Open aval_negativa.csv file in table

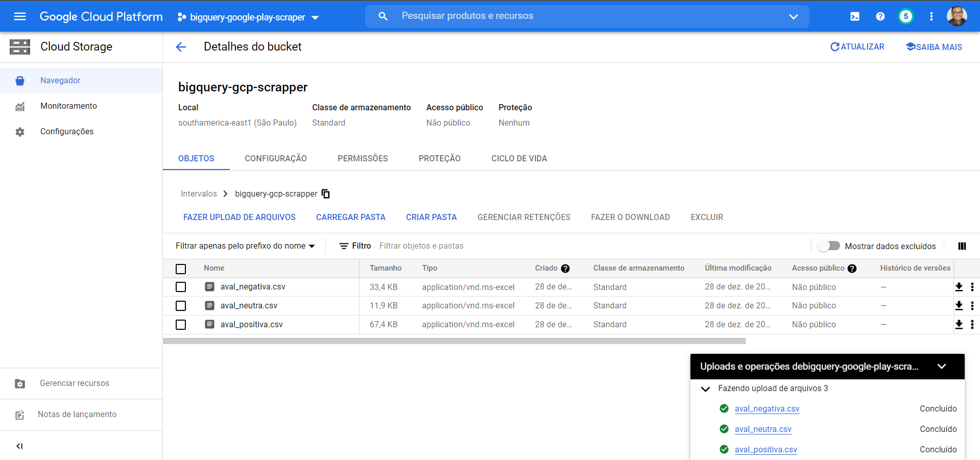coord(253,287)
